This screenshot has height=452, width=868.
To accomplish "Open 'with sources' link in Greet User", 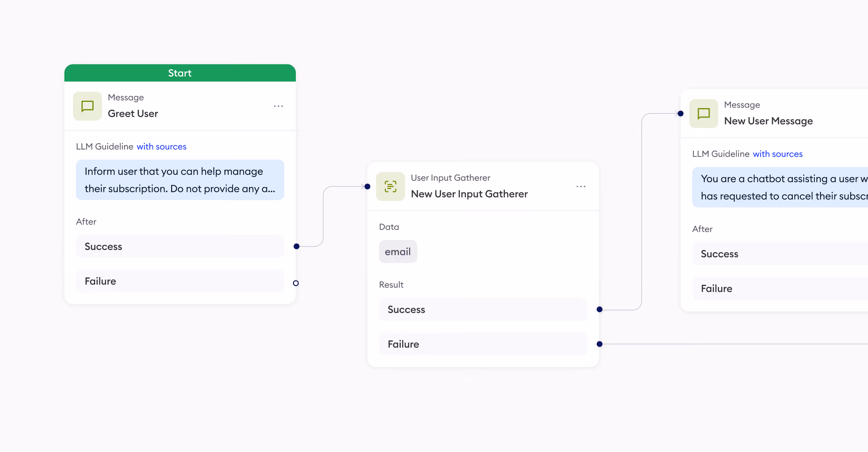I will point(161,147).
